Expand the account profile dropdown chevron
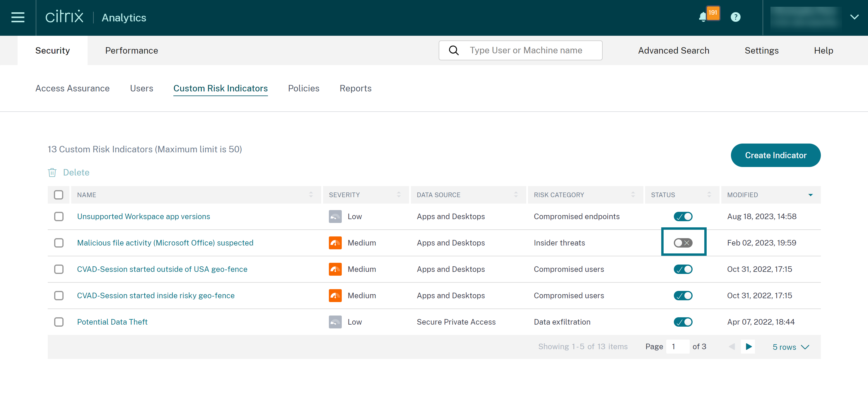The image size is (868, 404). point(854,17)
